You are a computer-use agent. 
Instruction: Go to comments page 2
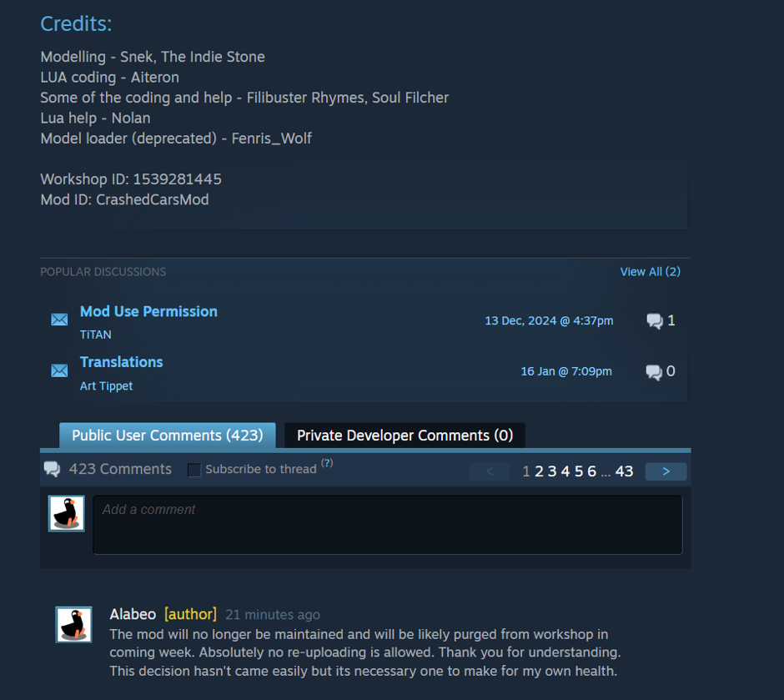(539, 471)
